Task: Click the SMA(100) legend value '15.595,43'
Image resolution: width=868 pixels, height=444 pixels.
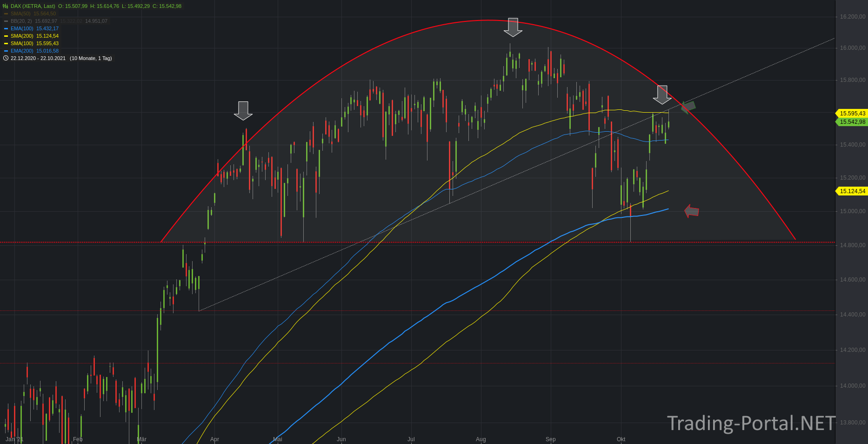Action: tap(47, 43)
